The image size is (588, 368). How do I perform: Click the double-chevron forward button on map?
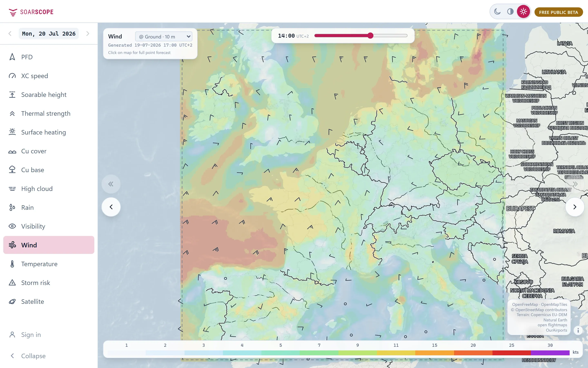[x=575, y=184]
